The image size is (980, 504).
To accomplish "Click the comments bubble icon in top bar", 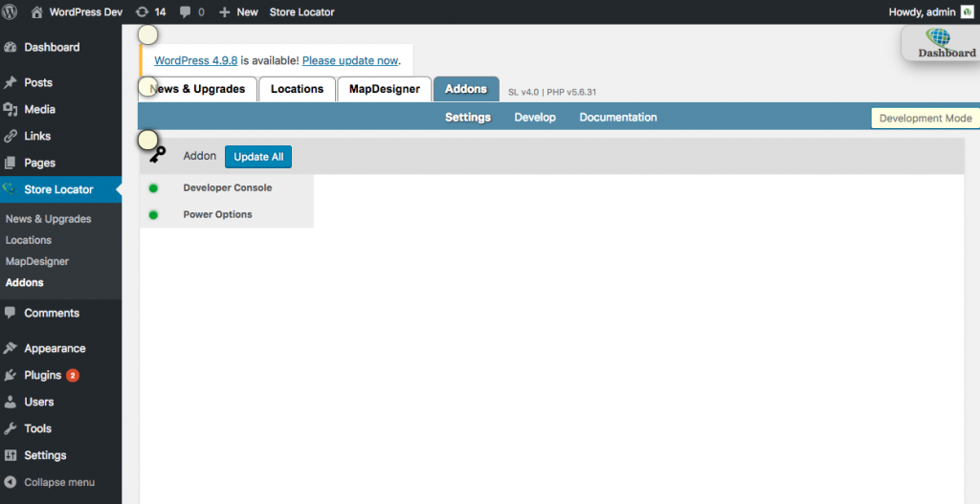I will coord(186,12).
